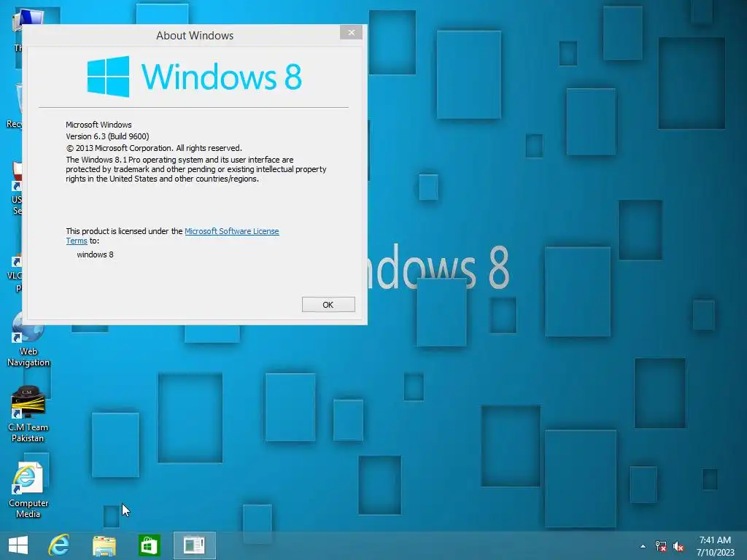Close the About Windows dialog
747x560 pixels.
[x=351, y=32]
